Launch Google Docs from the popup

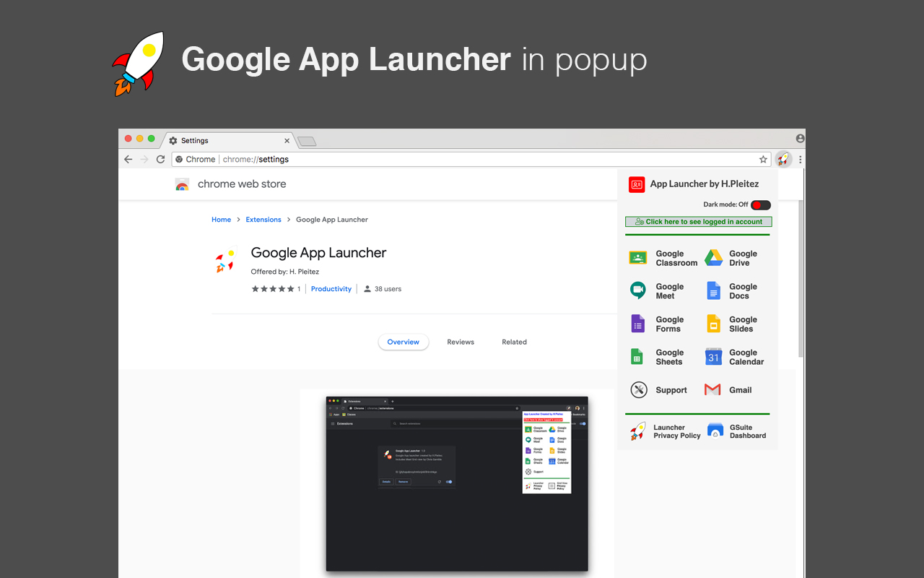(x=731, y=291)
